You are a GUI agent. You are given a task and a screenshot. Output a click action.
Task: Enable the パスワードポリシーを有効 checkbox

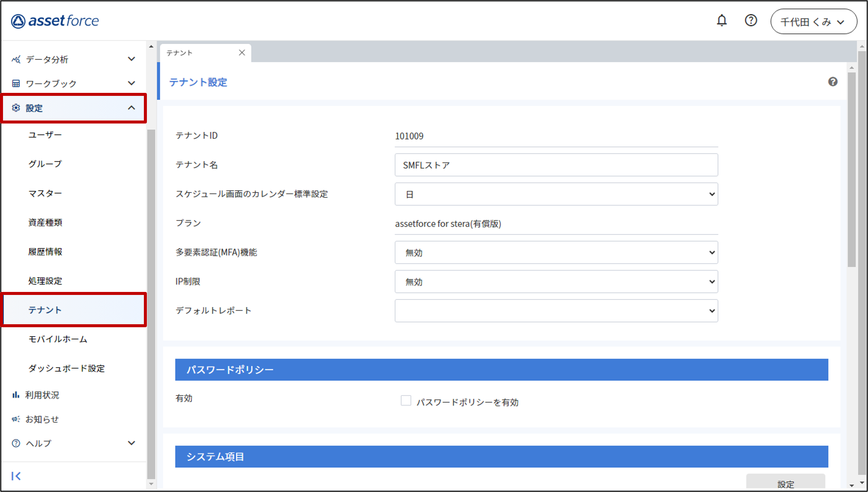[406, 401]
